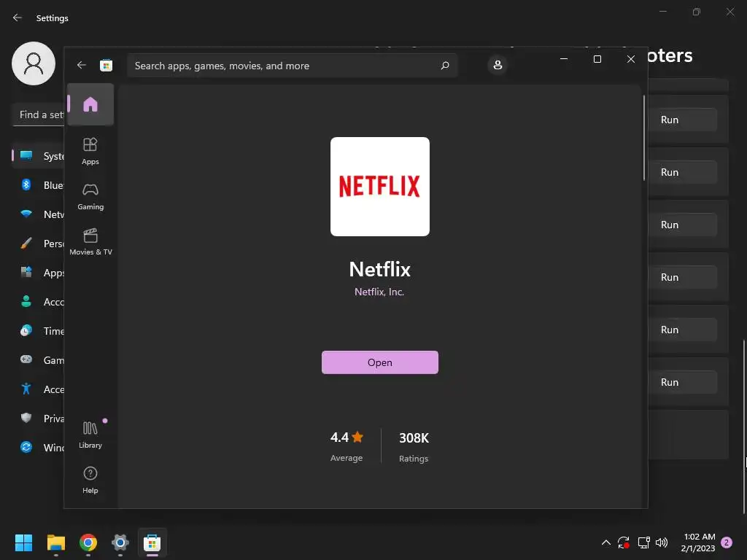747x560 pixels.
Task: Open the Windows Start menu
Action: (x=23, y=542)
